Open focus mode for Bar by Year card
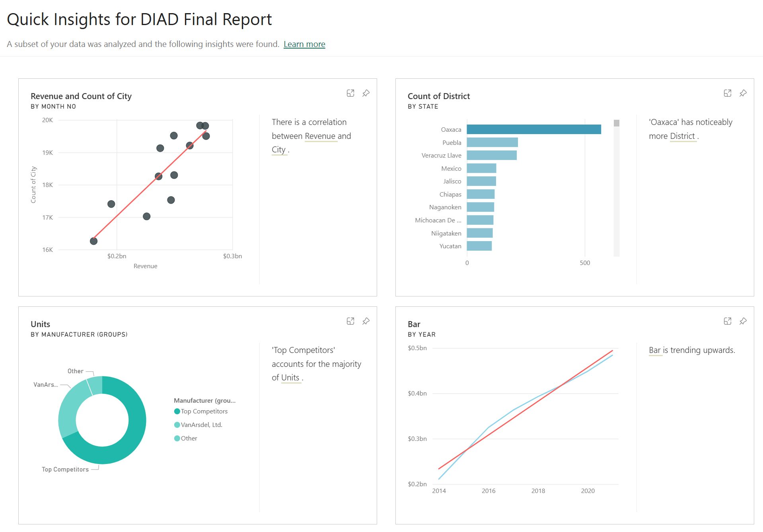The width and height of the screenshot is (763, 532). [728, 321]
